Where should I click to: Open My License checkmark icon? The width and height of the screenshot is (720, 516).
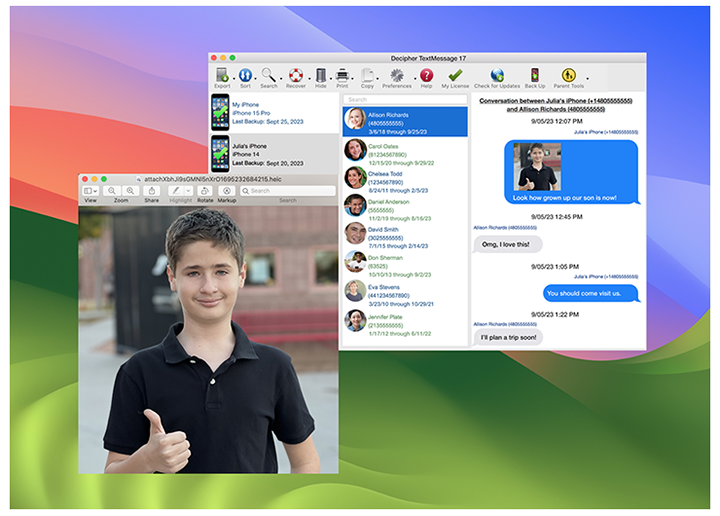point(455,75)
